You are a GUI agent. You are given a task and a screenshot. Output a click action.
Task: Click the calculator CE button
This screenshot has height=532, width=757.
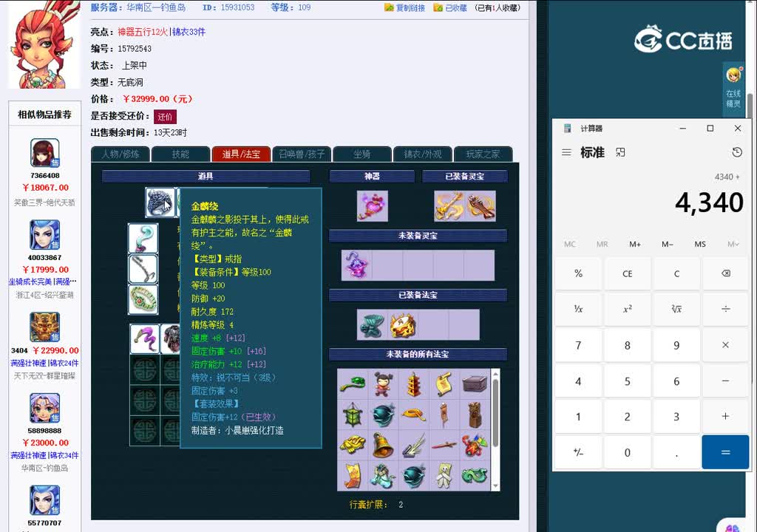[x=627, y=273]
